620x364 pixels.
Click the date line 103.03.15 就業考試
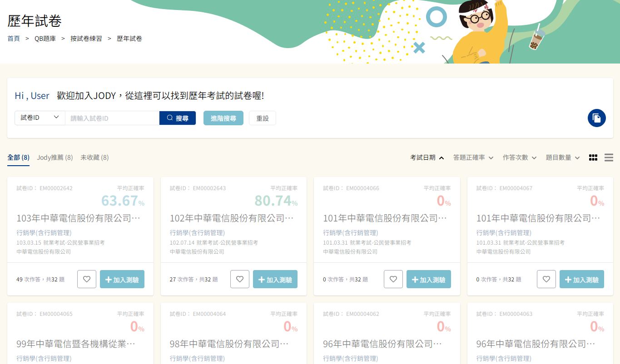coord(60,243)
